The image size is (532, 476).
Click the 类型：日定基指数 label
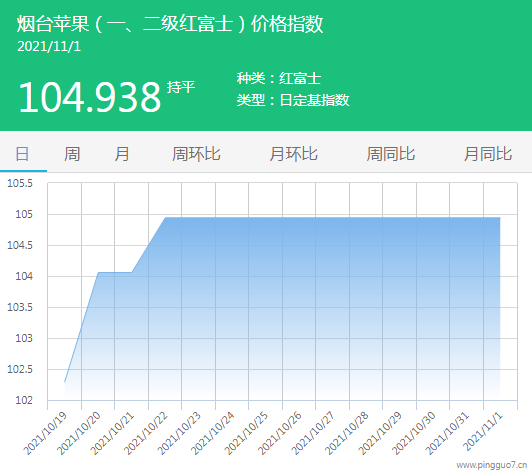click(x=293, y=100)
